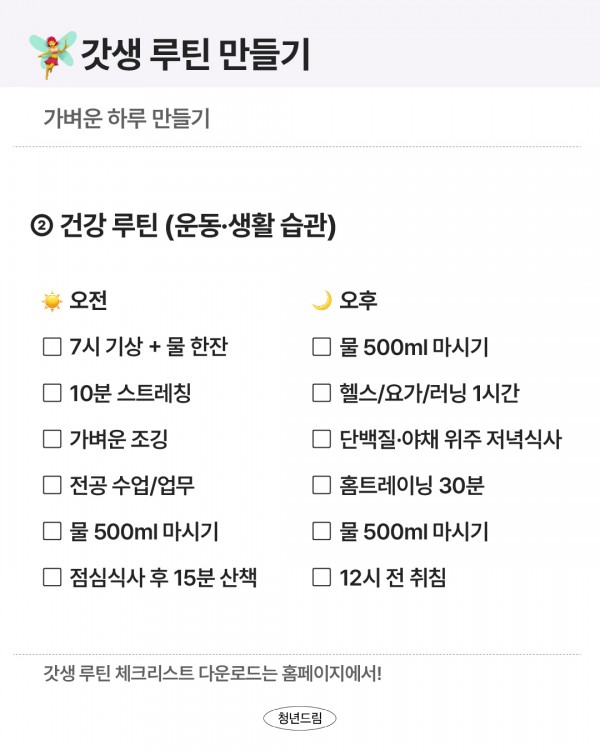Mark the 가벼운 조깅 checkbox
This screenshot has width=600, height=750.
(x=52, y=439)
